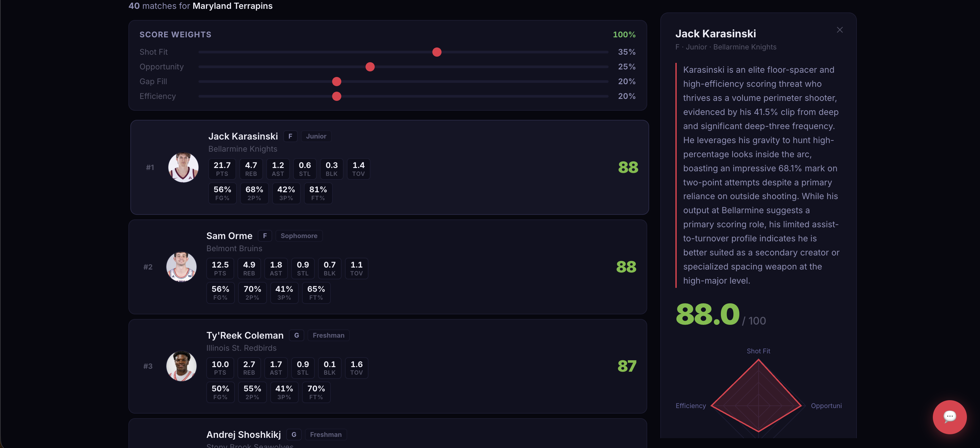The height and width of the screenshot is (448, 980).
Task: Open the red chat bubble button
Action: (949, 417)
